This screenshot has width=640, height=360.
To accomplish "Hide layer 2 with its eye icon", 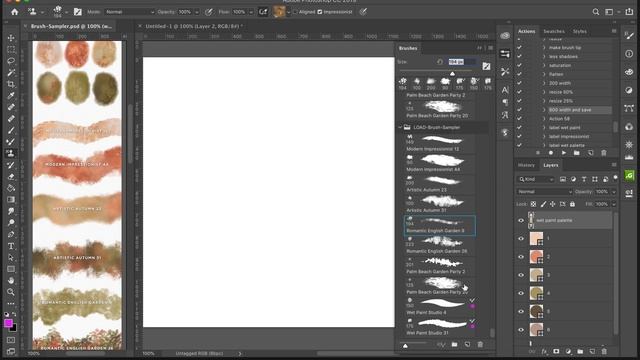I will [x=521, y=257].
